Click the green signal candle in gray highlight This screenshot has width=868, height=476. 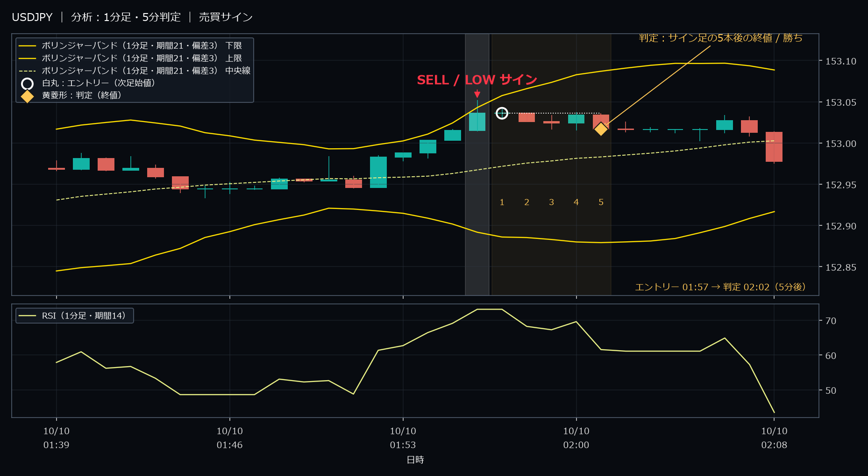point(477,122)
